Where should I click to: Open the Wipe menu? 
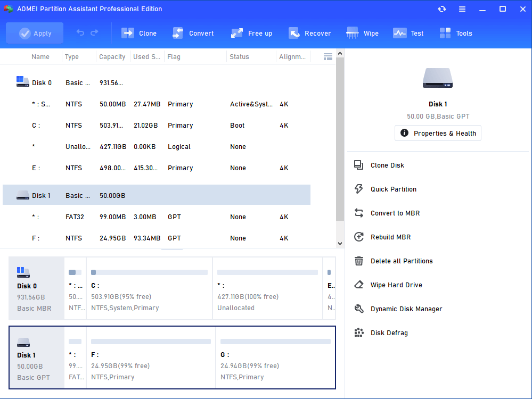[362, 33]
